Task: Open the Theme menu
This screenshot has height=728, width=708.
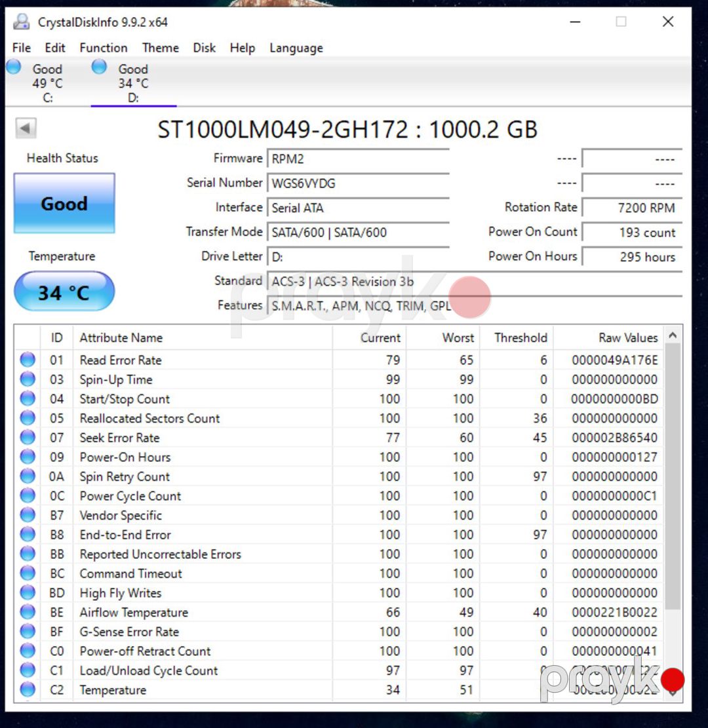Action: [161, 48]
